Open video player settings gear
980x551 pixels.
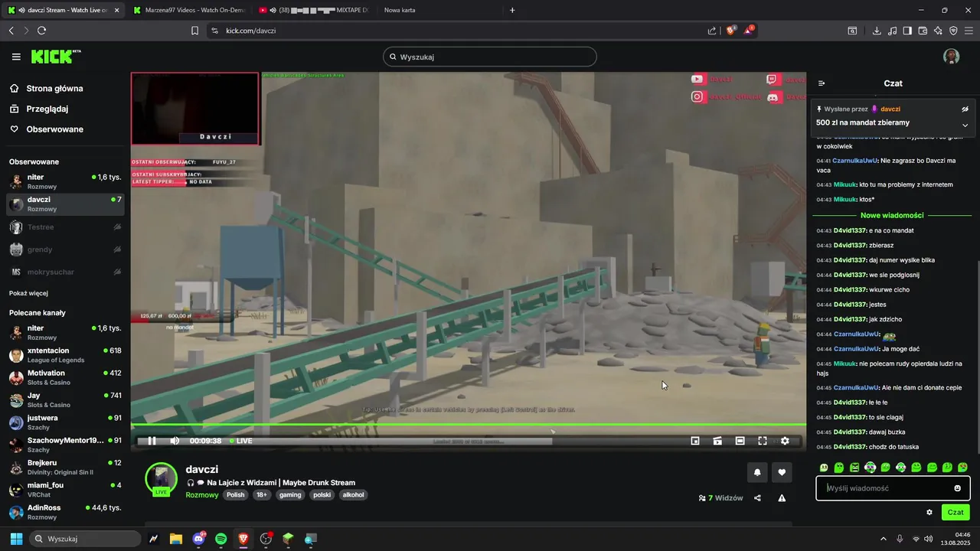tap(785, 441)
